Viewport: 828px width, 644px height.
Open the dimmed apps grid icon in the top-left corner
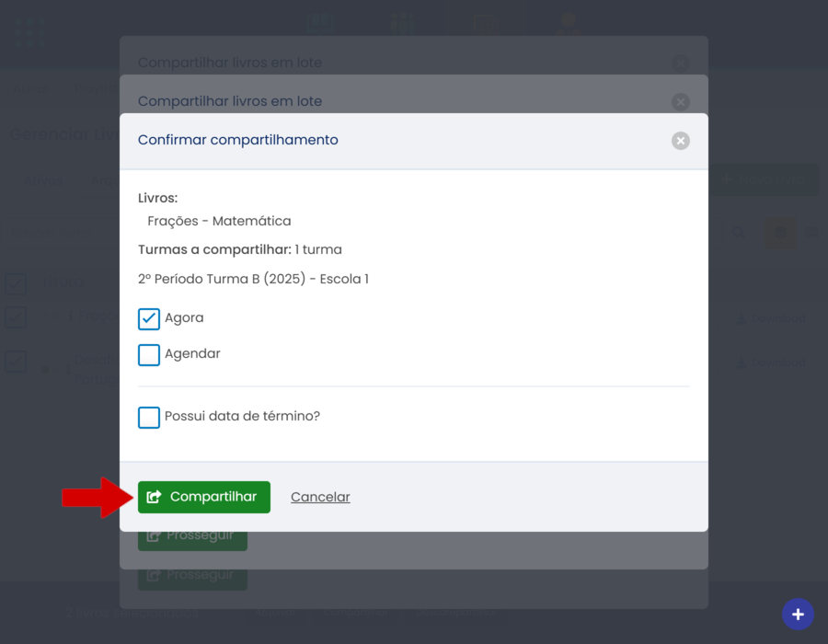[x=29, y=32]
